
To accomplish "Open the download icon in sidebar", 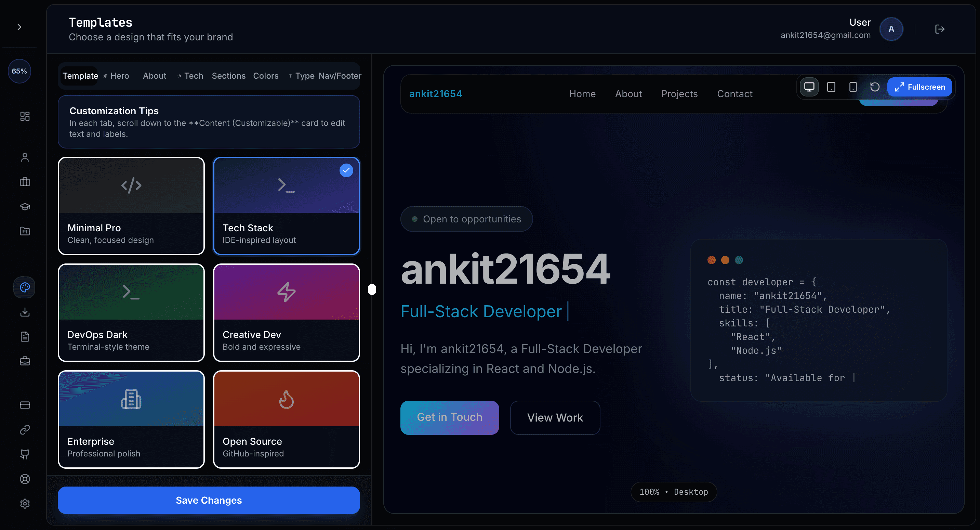I will click(25, 312).
